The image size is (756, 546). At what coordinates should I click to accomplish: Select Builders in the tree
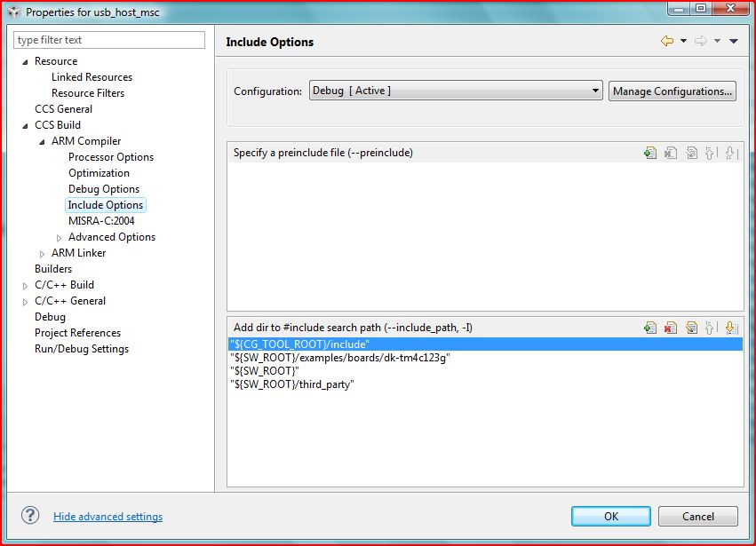[x=53, y=269]
